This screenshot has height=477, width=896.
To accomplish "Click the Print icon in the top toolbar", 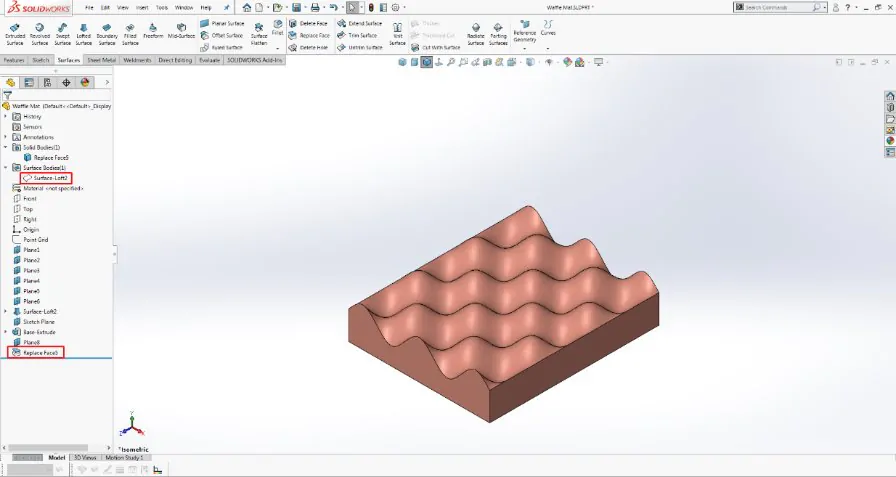I will (x=315, y=7).
